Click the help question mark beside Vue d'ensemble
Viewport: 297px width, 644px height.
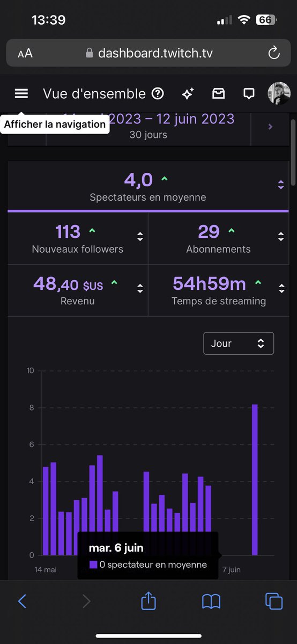(x=158, y=94)
